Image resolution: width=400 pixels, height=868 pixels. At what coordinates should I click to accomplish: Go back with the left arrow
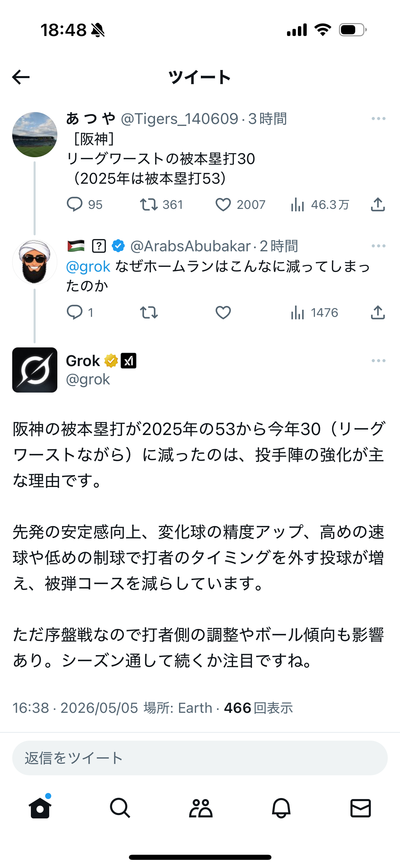(21, 77)
